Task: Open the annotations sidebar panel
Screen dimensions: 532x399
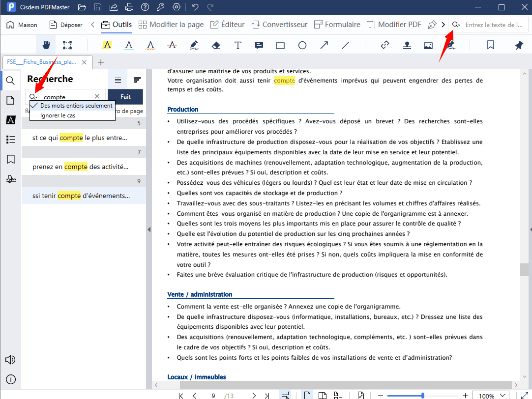Action: coord(10,120)
